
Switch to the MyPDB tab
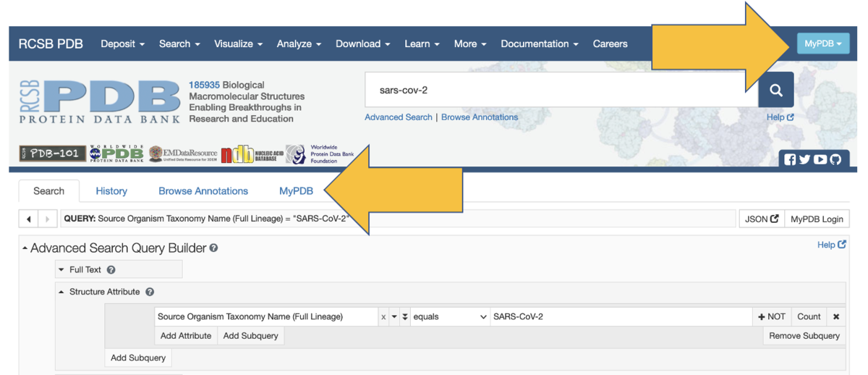297,191
